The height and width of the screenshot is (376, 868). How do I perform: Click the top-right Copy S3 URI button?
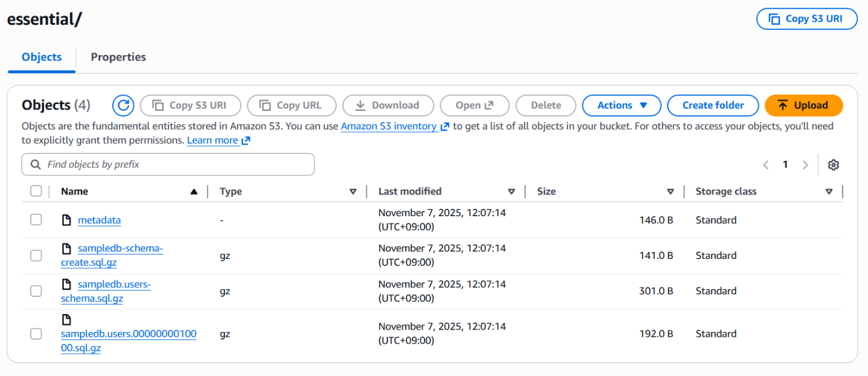[807, 19]
